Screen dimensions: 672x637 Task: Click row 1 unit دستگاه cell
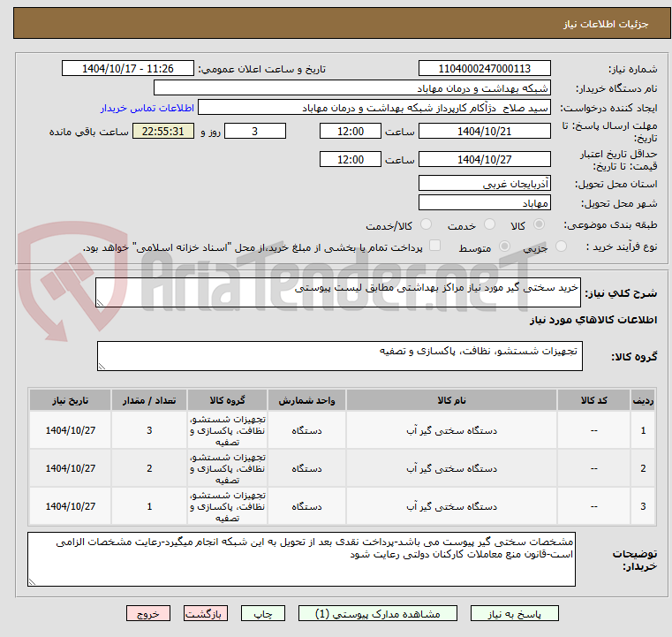[x=306, y=430]
